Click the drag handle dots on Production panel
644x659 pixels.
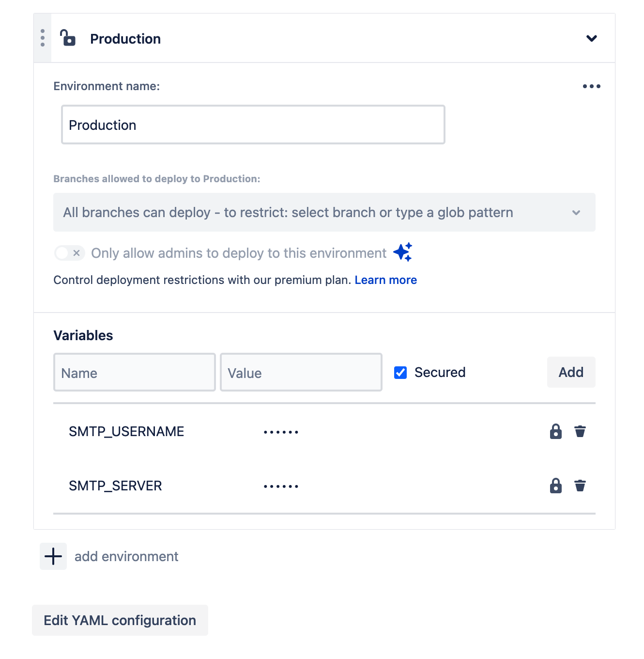click(x=42, y=38)
